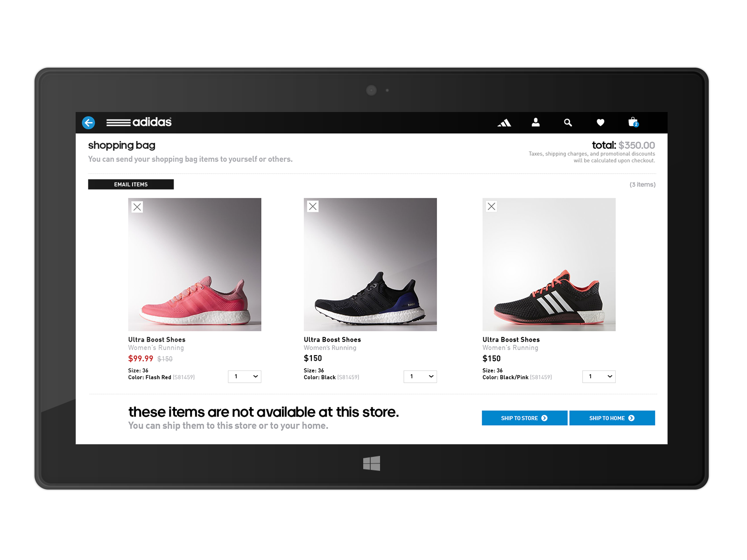View wishlist via the heart icon
The image size is (747, 560).
tap(600, 122)
